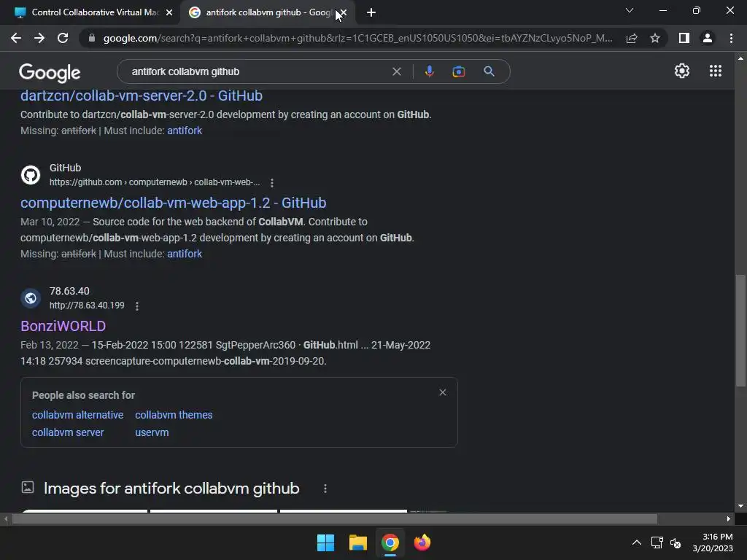The image size is (747, 560).
Task: Reload the Google search page
Action: (x=63, y=38)
